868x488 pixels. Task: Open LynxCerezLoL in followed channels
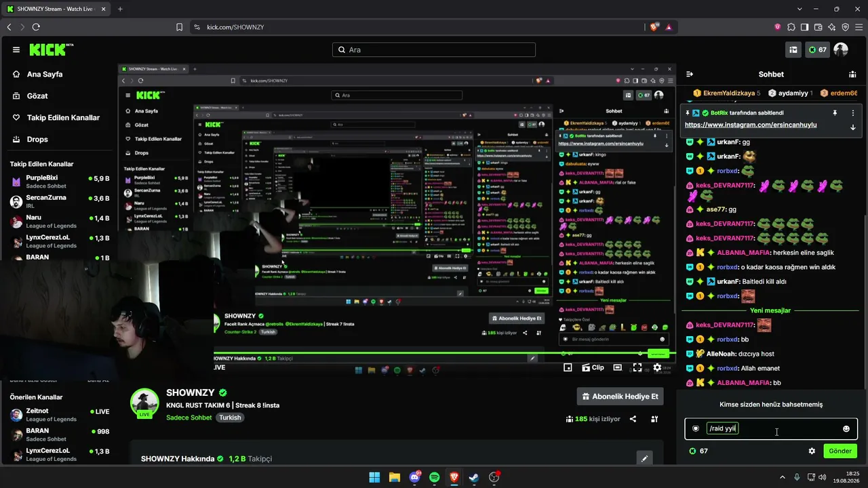pyautogui.click(x=60, y=241)
